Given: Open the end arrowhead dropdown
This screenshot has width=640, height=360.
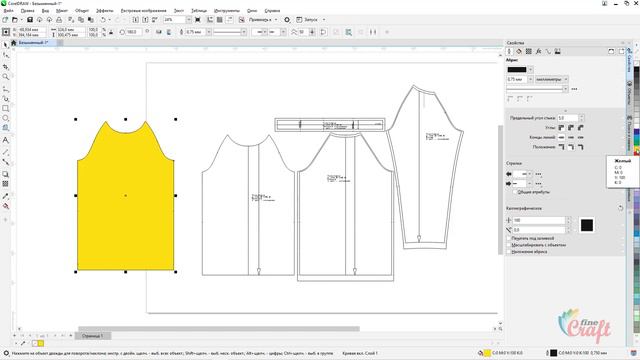Looking at the screenshot, I should click(530, 183).
